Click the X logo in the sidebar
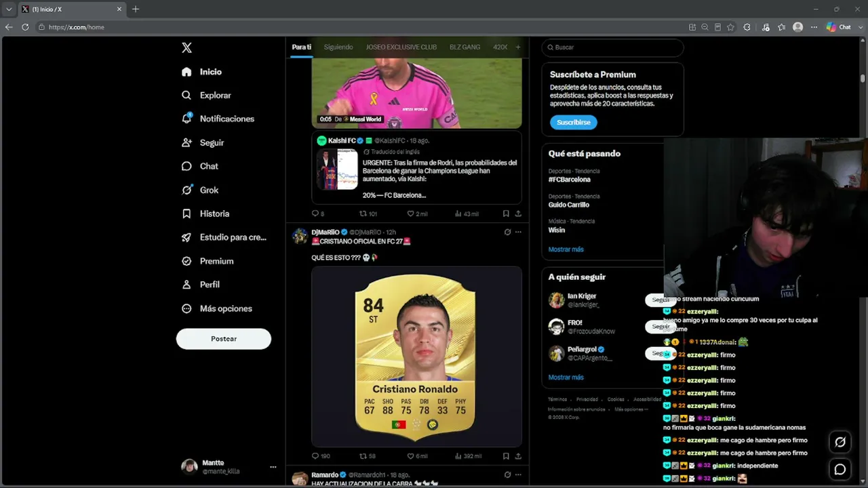The height and width of the screenshot is (488, 868). pyautogui.click(x=186, y=47)
